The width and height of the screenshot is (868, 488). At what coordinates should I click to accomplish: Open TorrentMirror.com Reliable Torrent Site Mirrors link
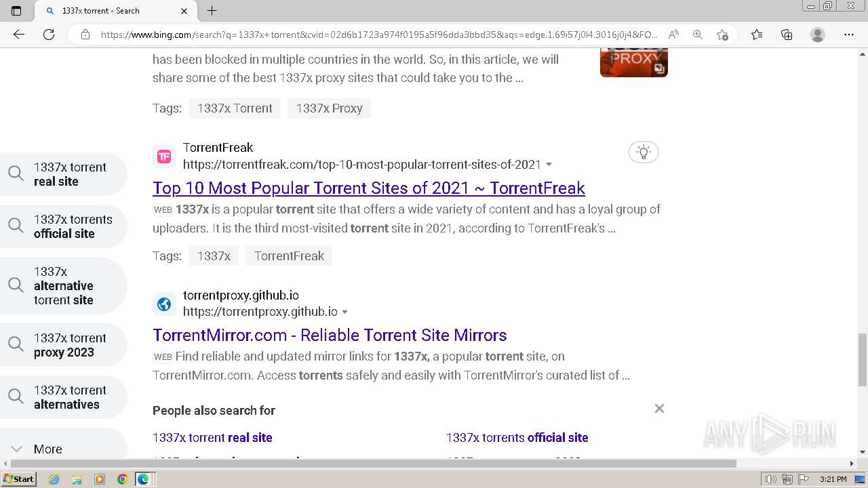[330, 335]
